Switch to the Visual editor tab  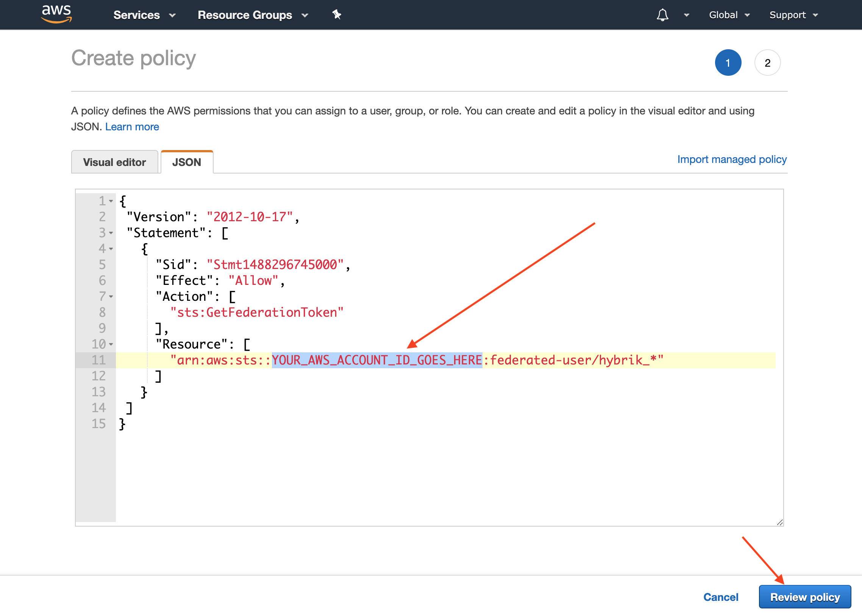coord(114,162)
